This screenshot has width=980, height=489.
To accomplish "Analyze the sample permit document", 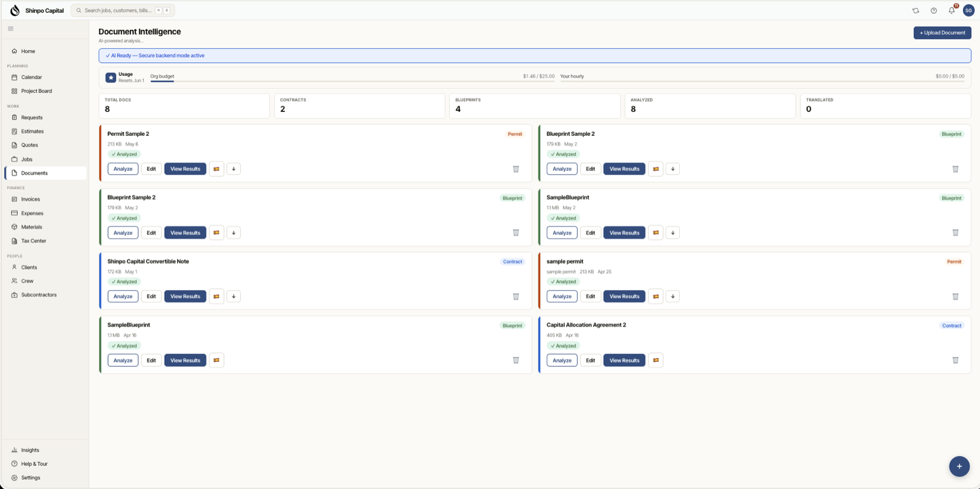I will click(x=562, y=296).
